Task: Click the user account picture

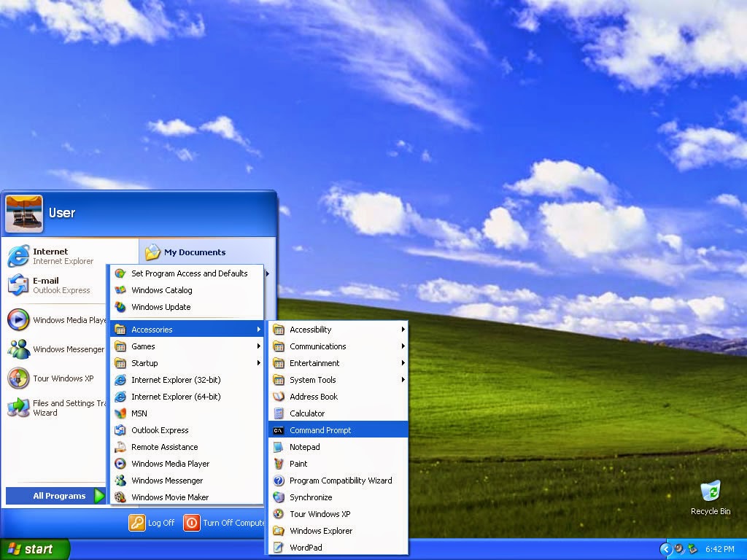Action: (x=24, y=214)
